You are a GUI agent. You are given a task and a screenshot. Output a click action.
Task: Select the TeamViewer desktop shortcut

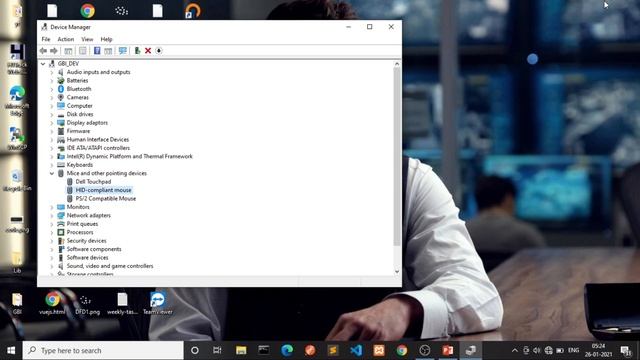pos(158,303)
